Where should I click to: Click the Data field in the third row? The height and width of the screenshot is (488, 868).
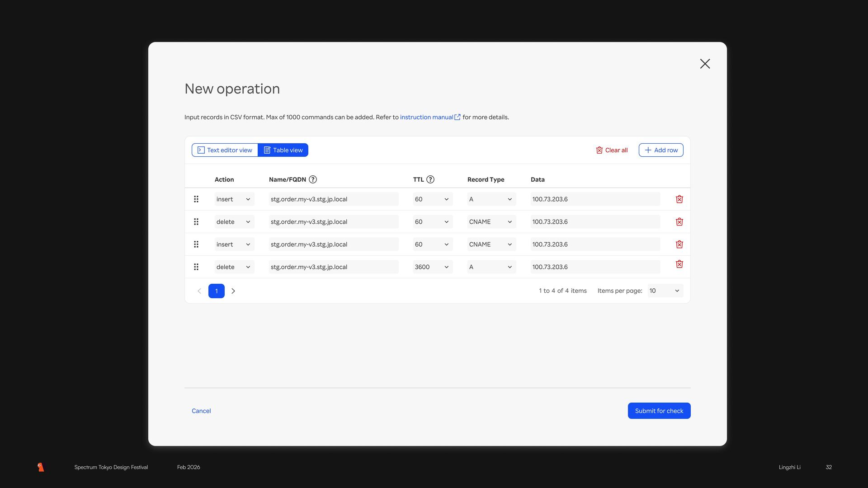pos(595,244)
